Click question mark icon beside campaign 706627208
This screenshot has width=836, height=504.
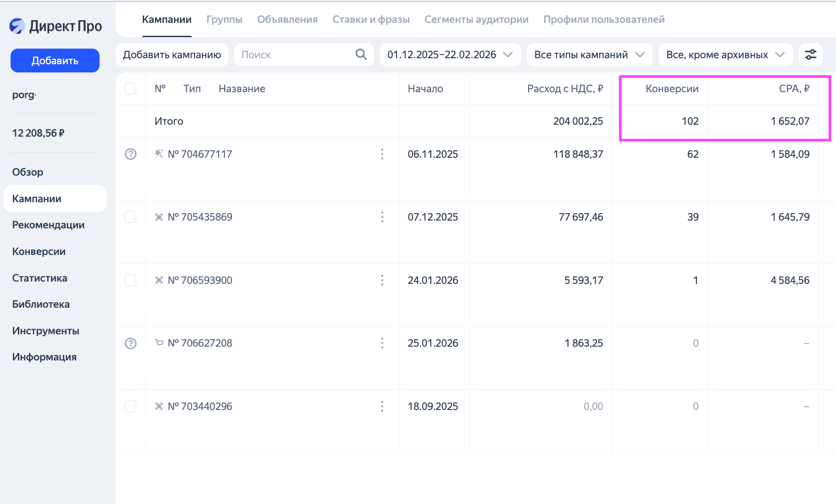click(x=131, y=343)
